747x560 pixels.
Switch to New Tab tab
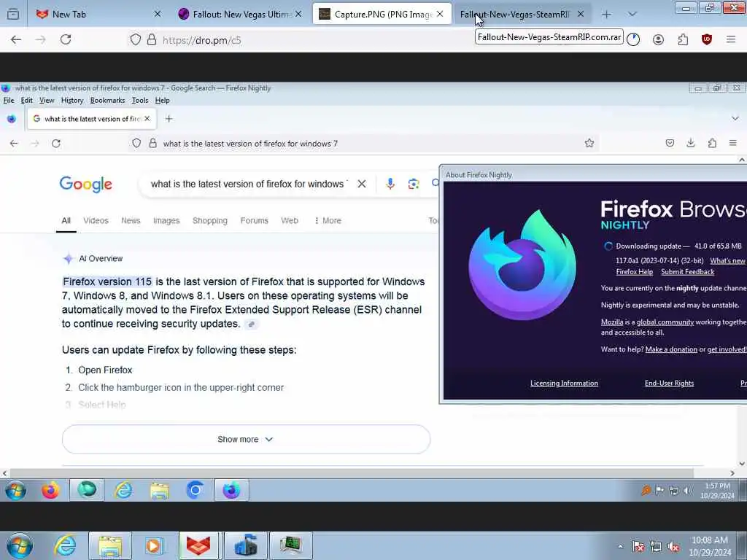[x=98, y=15]
